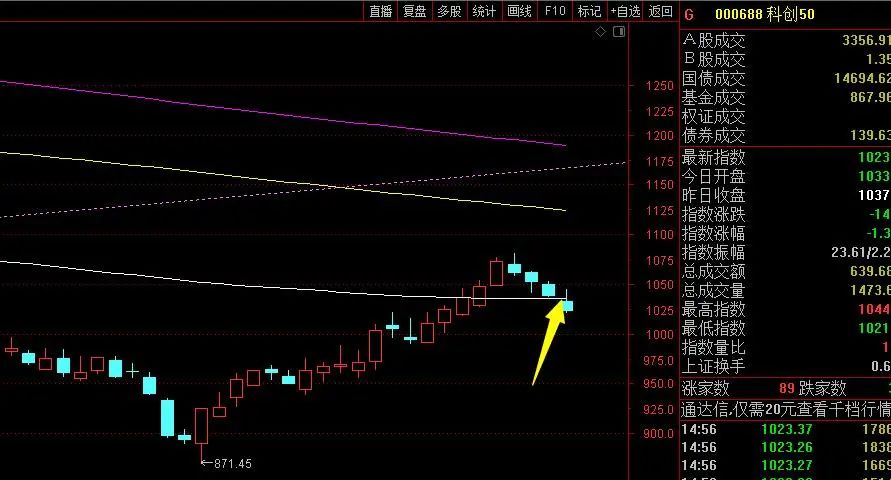
Task: Add to watchlist with +自选
Action: point(625,11)
